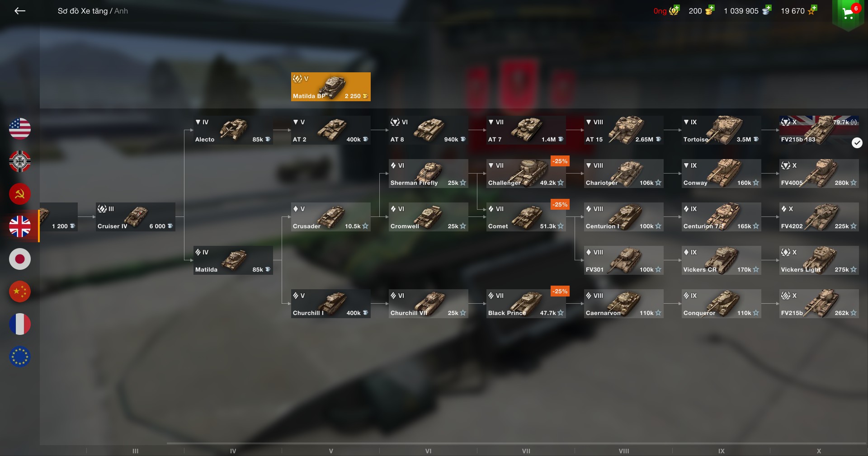
Task: Select the Challenger tank with -25% discount
Action: [x=526, y=174]
